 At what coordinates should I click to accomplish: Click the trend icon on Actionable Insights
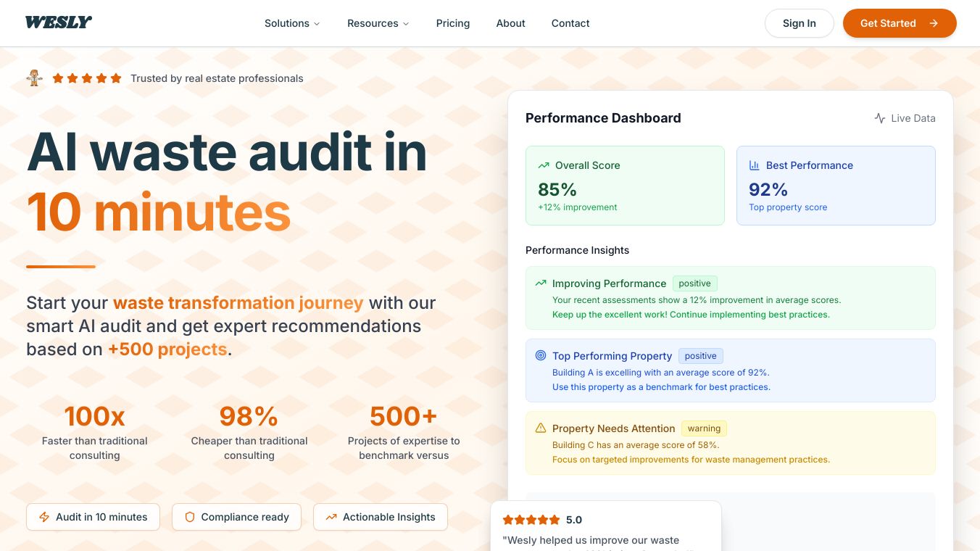(x=331, y=517)
